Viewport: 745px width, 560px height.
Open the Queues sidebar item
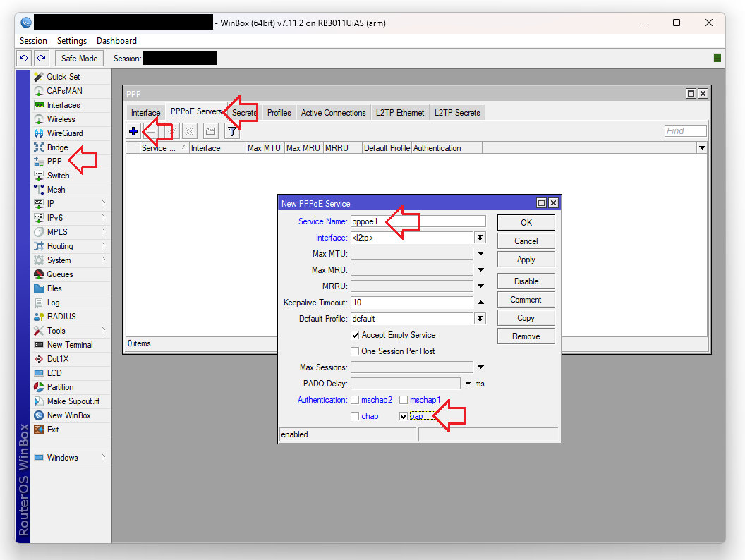[x=59, y=274]
